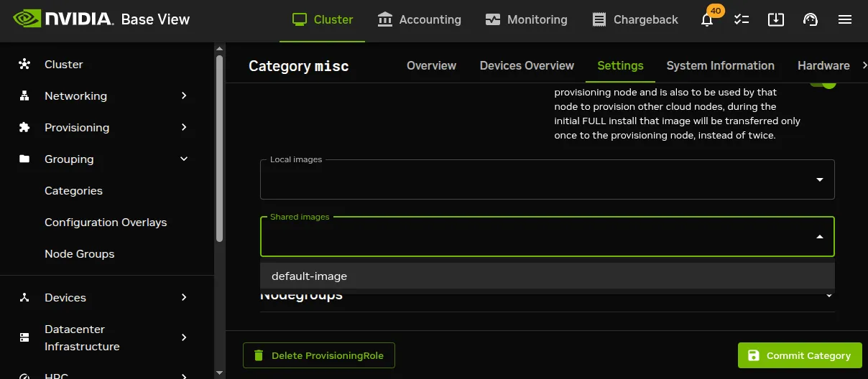This screenshot has height=379, width=868.
Task: Open the task checklist icon in header
Action: click(x=742, y=20)
